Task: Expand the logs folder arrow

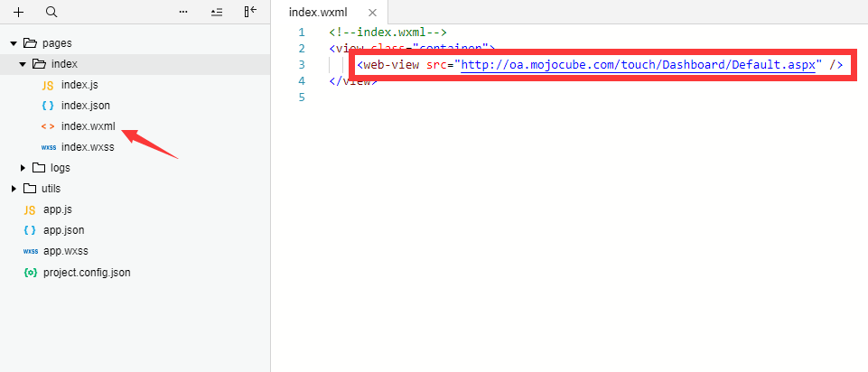Action: click(23, 168)
